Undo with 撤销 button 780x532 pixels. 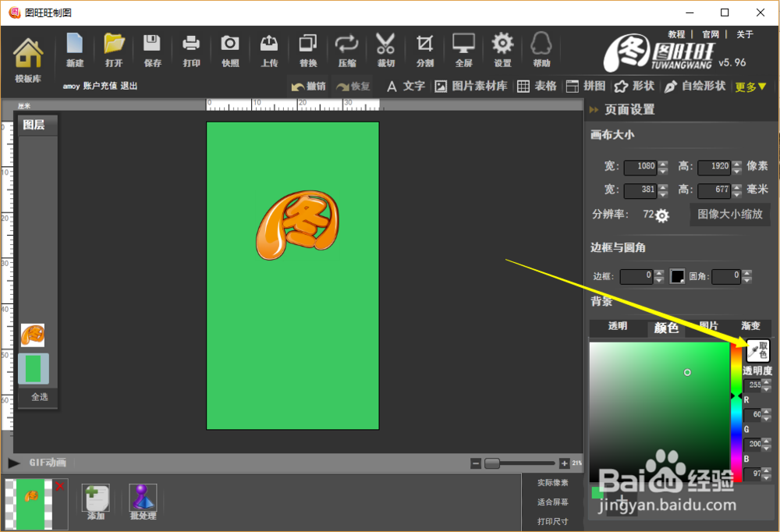tap(308, 86)
